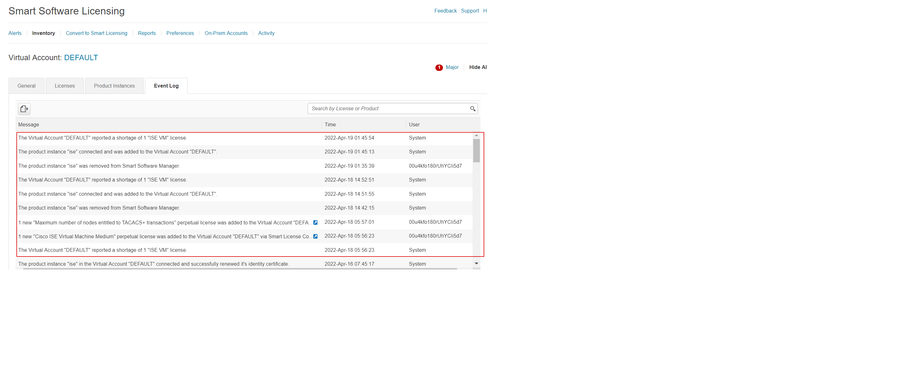The width and height of the screenshot is (924, 381).
Task: Click the renewed identity certificate message
Action: coord(154,264)
